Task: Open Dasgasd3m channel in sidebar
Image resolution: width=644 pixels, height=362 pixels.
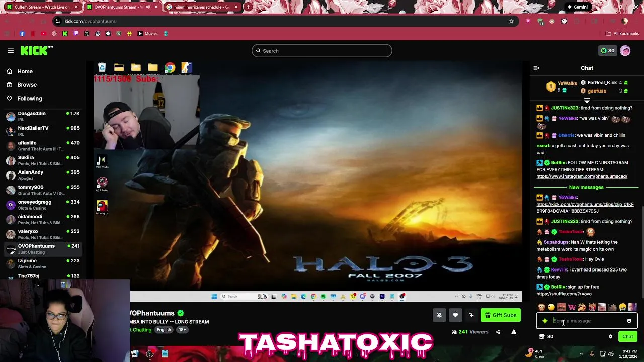Action: pyautogui.click(x=43, y=117)
